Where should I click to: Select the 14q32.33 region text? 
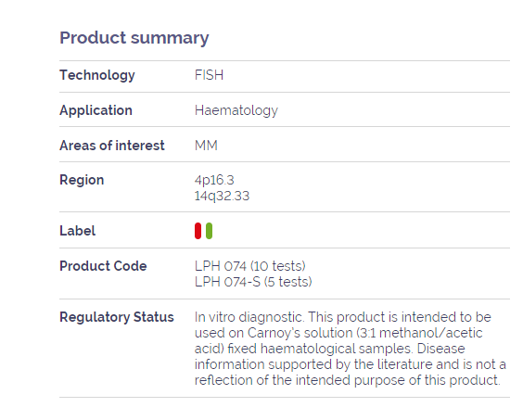222,196
